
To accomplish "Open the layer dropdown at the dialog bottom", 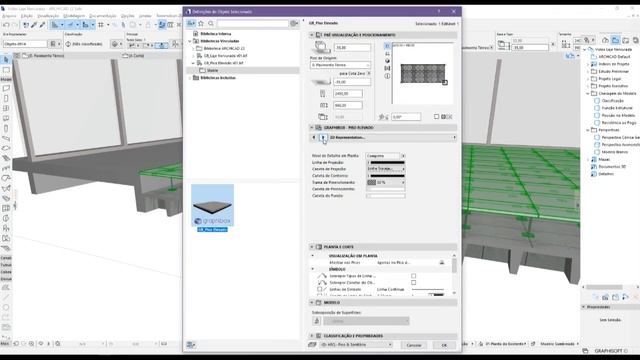I will pyautogui.click(x=356, y=345).
